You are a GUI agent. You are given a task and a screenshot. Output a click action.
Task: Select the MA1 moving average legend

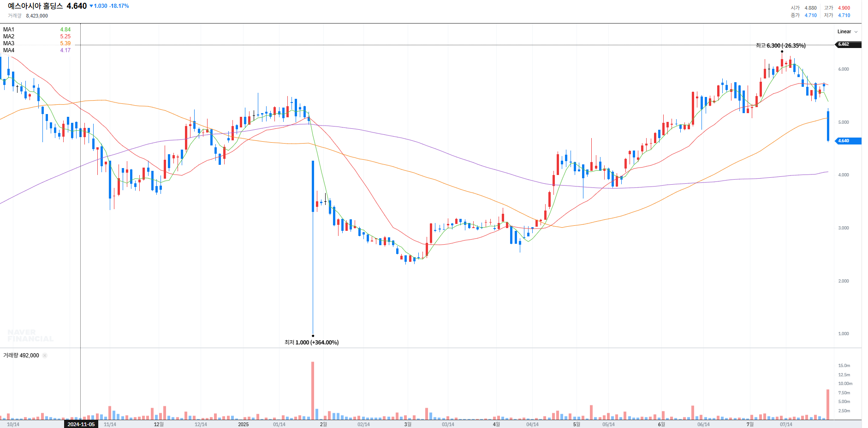[9, 30]
